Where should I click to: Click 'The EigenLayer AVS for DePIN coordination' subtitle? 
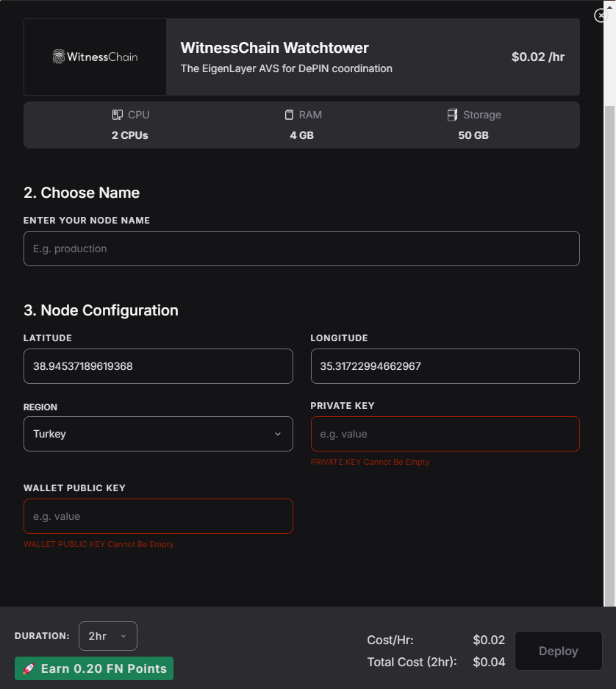click(x=287, y=68)
